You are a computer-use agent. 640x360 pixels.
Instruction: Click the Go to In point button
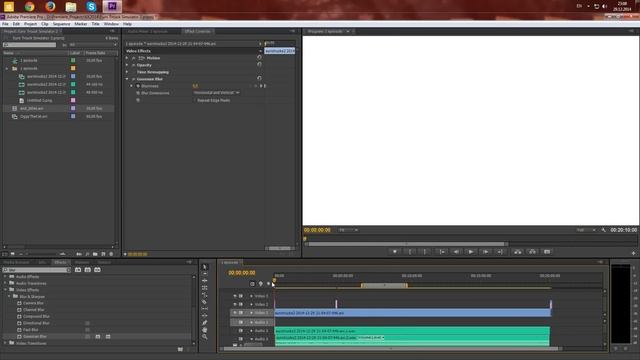pos(442,252)
